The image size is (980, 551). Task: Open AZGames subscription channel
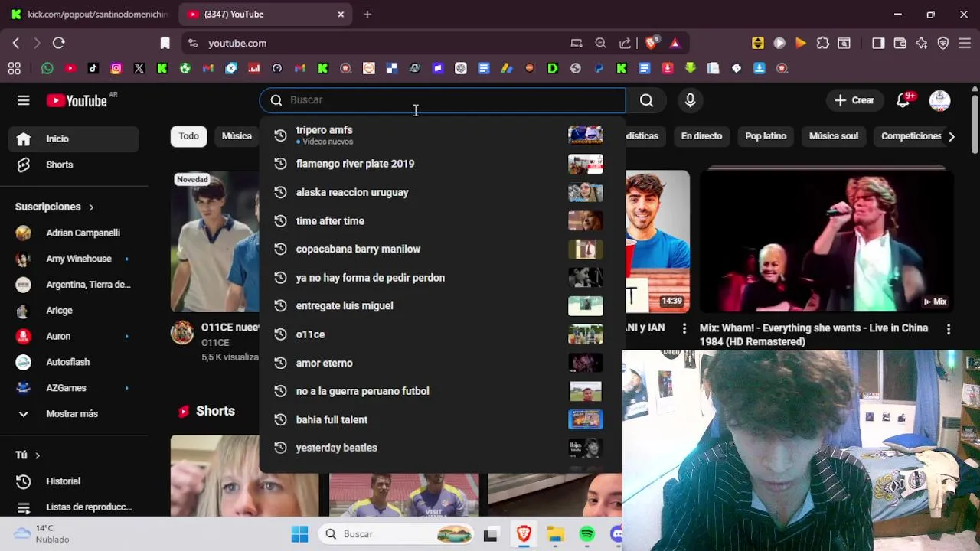[73, 388]
